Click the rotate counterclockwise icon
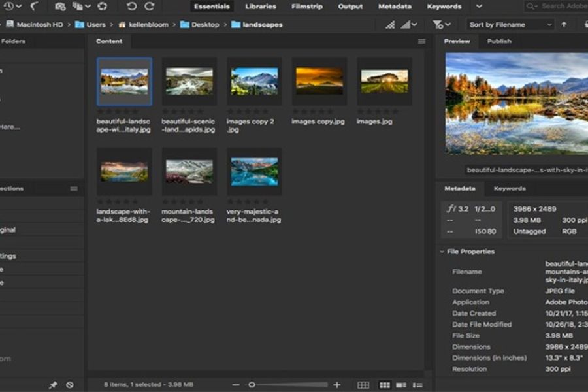The height and width of the screenshot is (392, 588). pyautogui.click(x=131, y=7)
